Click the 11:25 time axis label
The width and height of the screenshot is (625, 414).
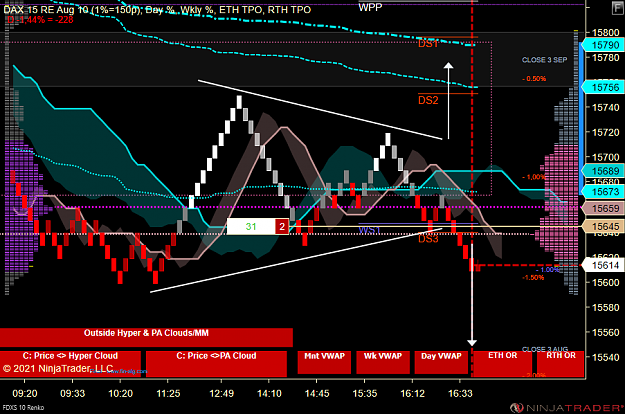click(x=168, y=394)
